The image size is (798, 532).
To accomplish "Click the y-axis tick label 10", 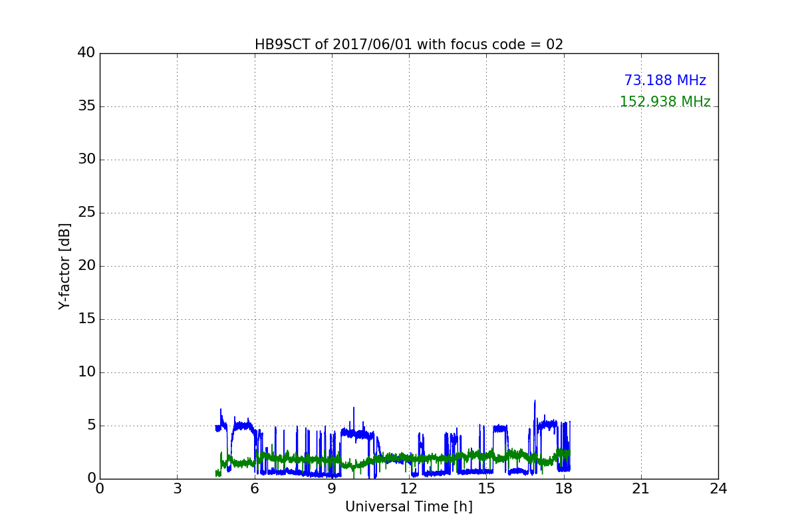I will [x=86, y=372].
